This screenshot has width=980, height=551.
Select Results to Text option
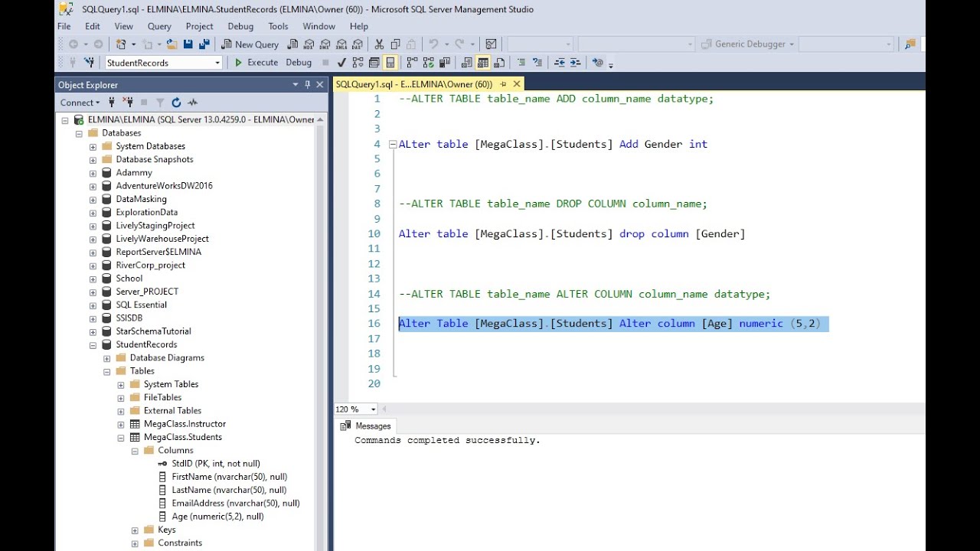click(466, 63)
